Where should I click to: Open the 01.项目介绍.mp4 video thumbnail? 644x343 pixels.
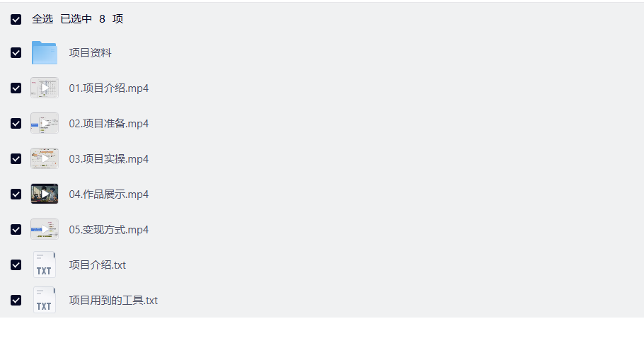click(45, 88)
